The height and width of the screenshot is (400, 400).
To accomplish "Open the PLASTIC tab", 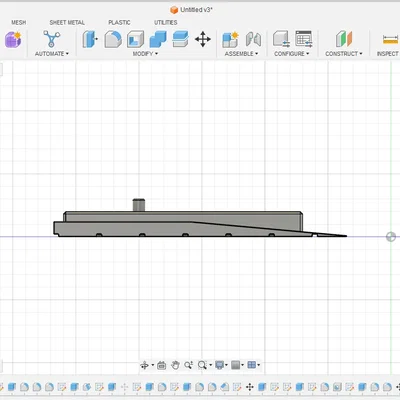I will [119, 23].
